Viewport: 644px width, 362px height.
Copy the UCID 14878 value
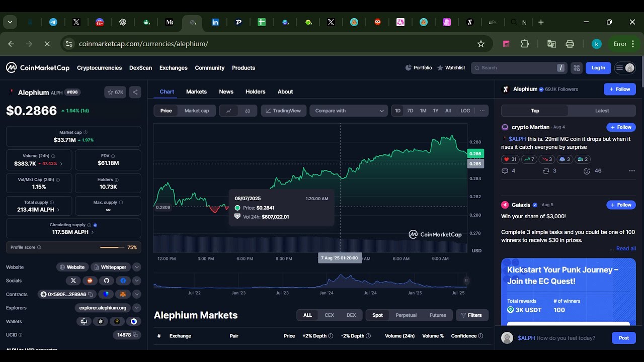click(135, 335)
